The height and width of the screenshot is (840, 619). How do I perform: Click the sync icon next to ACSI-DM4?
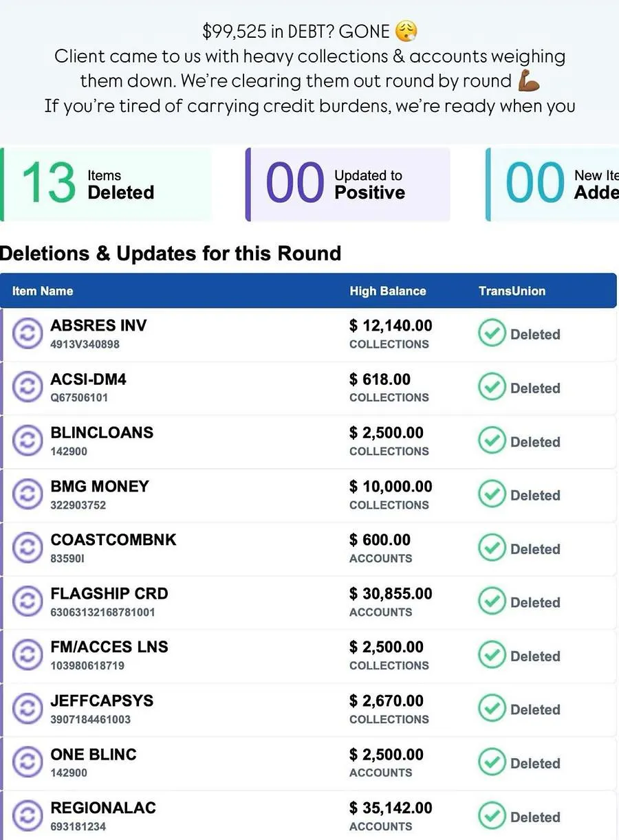pos(26,387)
